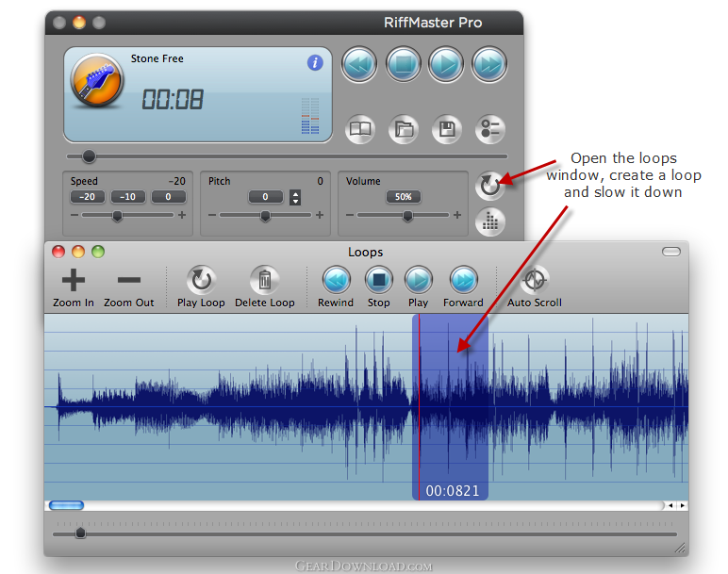The height and width of the screenshot is (574, 728).
Task: Open a file with the folder icon
Action: pyautogui.click(x=403, y=129)
